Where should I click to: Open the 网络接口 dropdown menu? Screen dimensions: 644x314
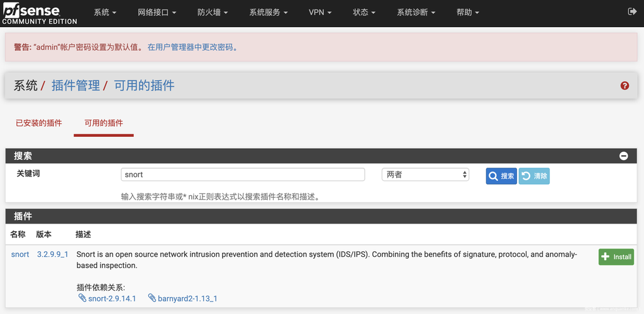click(157, 13)
